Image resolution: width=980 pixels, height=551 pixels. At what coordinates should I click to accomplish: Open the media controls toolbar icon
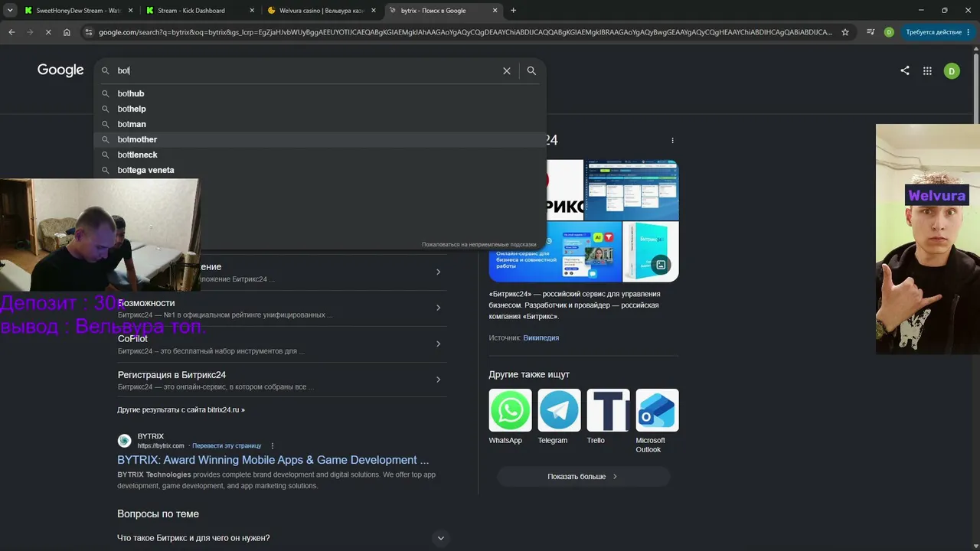(x=871, y=32)
